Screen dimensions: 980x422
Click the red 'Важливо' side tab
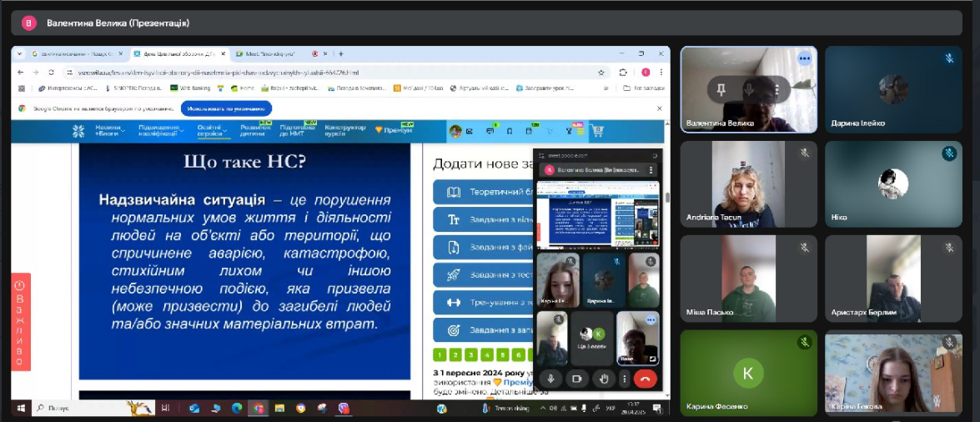point(20,321)
